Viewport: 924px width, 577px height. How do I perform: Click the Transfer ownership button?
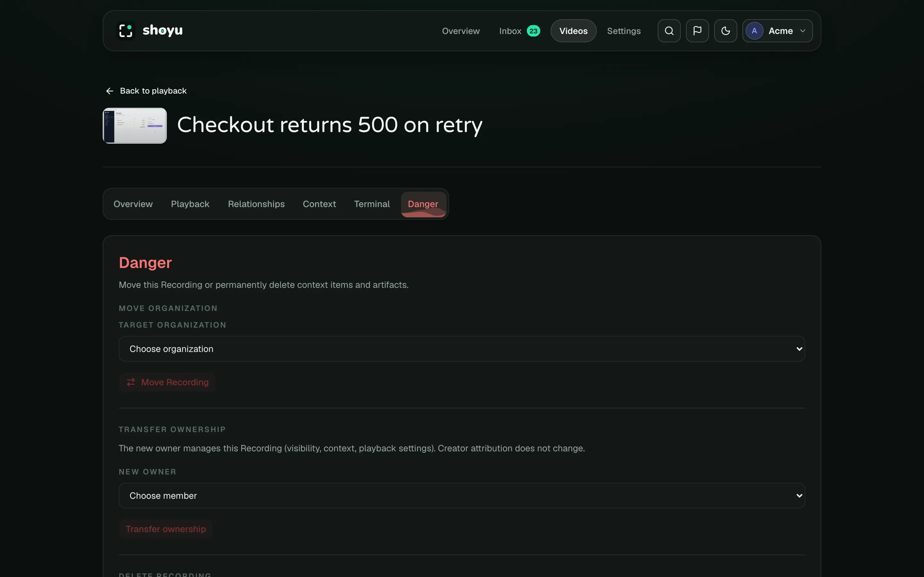166,529
